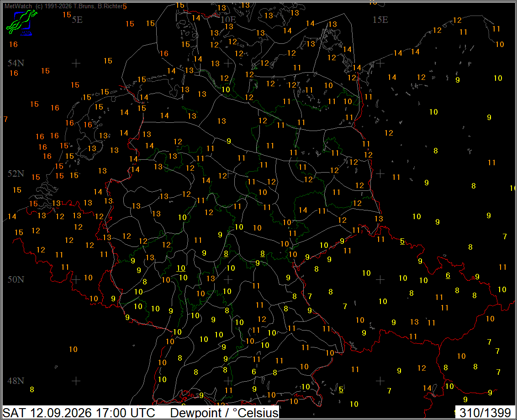This screenshot has height=420, width=517.
Task: Click the grid cross at 50N 5E
Action: [76, 279]
